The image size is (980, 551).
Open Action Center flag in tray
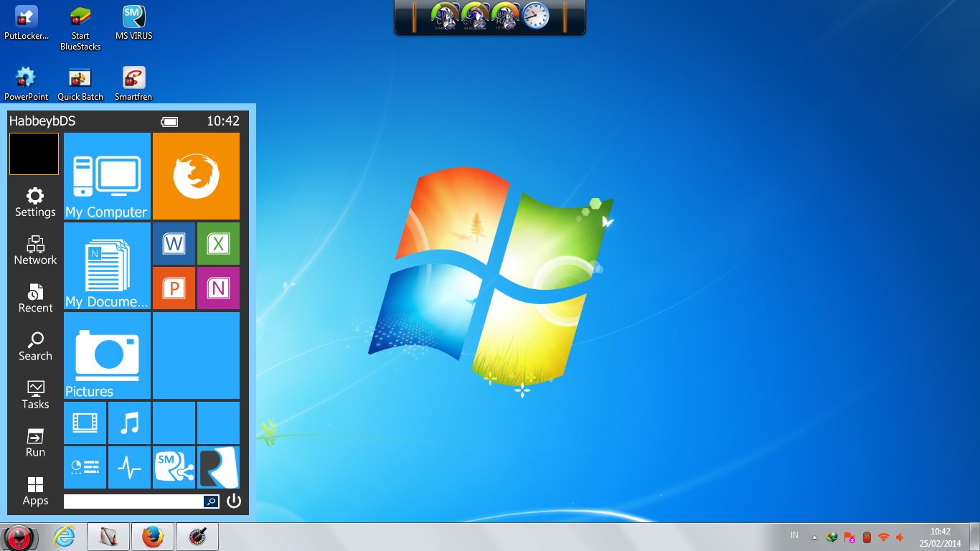pos(849,537)
